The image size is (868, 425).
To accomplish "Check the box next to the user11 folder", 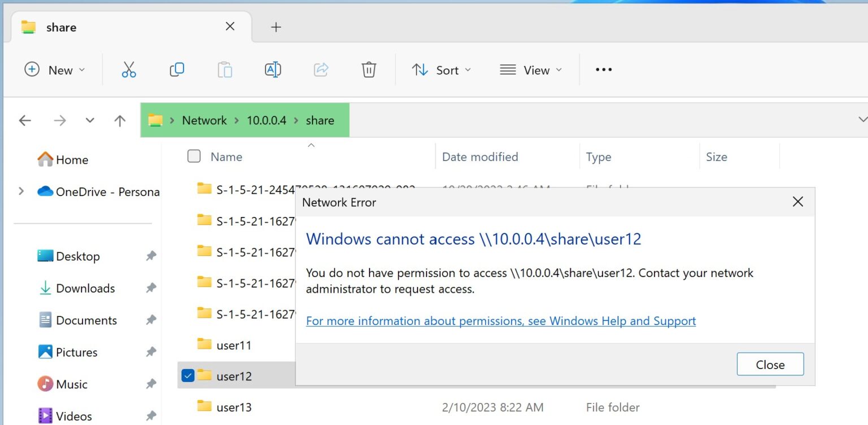I will (x=187, y=344).
